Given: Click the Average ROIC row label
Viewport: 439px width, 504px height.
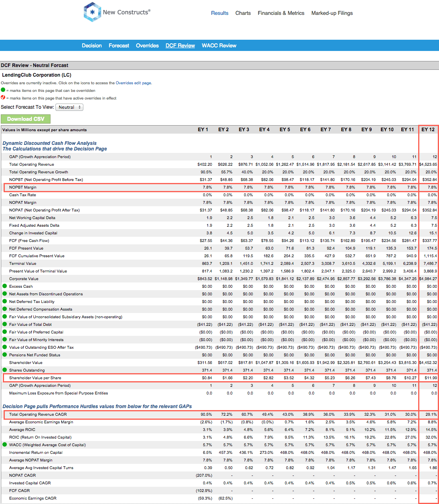Looking at the screenshot, I should tap(22, 430).
